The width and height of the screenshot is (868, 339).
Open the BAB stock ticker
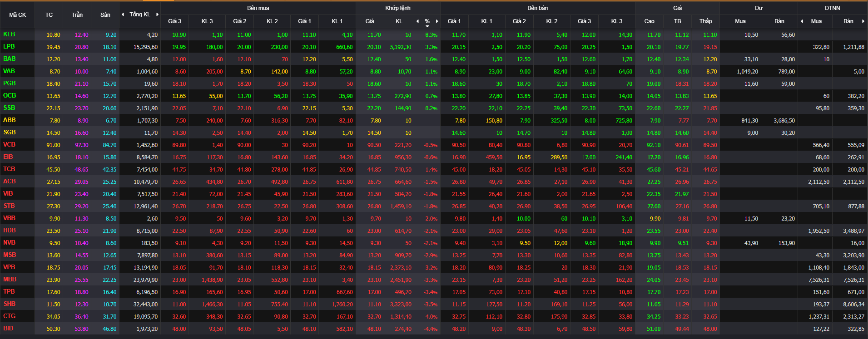(x=9, y=59)
